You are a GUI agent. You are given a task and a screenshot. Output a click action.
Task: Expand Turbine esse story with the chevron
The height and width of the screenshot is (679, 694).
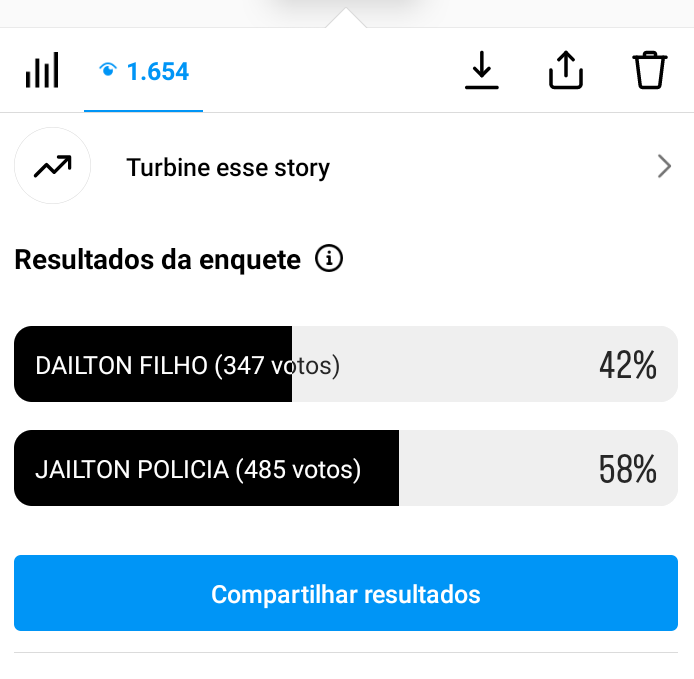click(664, 167)
